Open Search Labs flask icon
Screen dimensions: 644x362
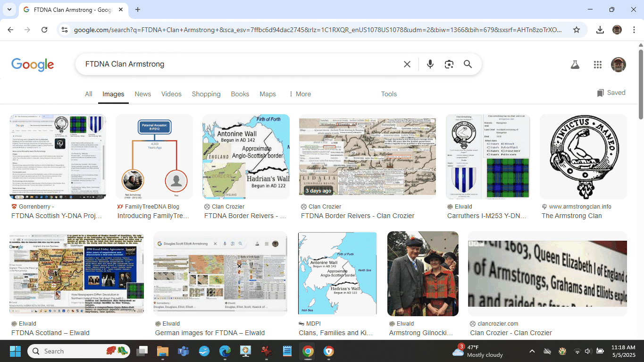575,65
